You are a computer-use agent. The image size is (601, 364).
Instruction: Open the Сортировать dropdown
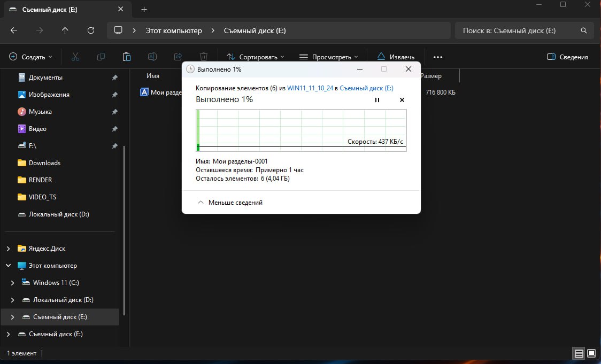pyautogui.click(x=255, y=57)
